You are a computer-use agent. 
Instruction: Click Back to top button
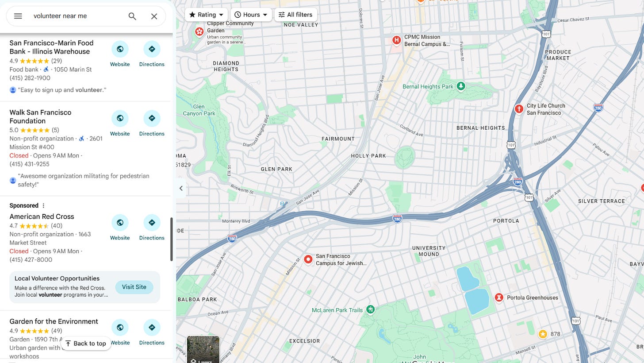[x=86, y=343]
